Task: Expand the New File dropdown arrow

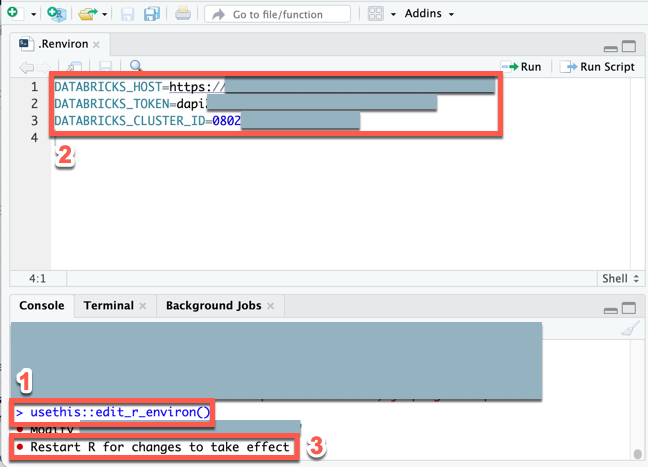Action: [x=32, y=14]
